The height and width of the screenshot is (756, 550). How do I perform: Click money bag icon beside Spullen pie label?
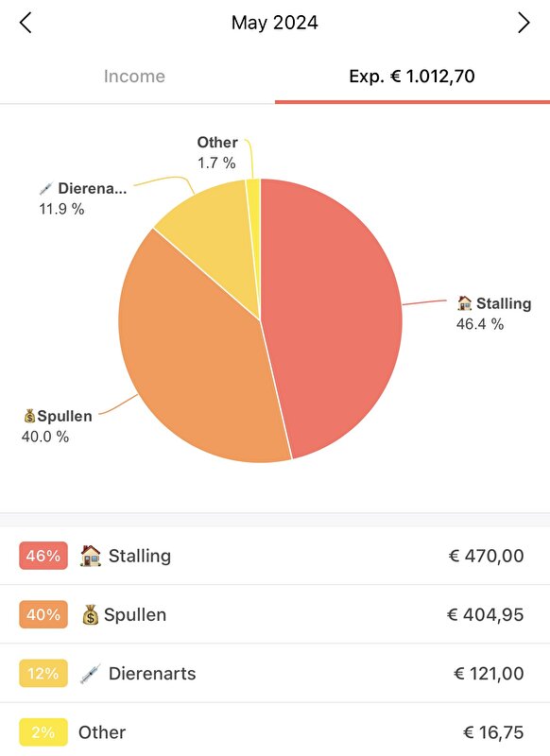tap(29, 416)
